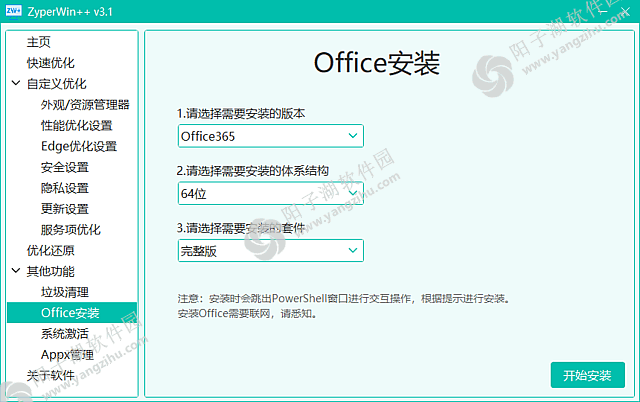
Task: Open the 完整版 suite dropdown
Action: (271, 250)
